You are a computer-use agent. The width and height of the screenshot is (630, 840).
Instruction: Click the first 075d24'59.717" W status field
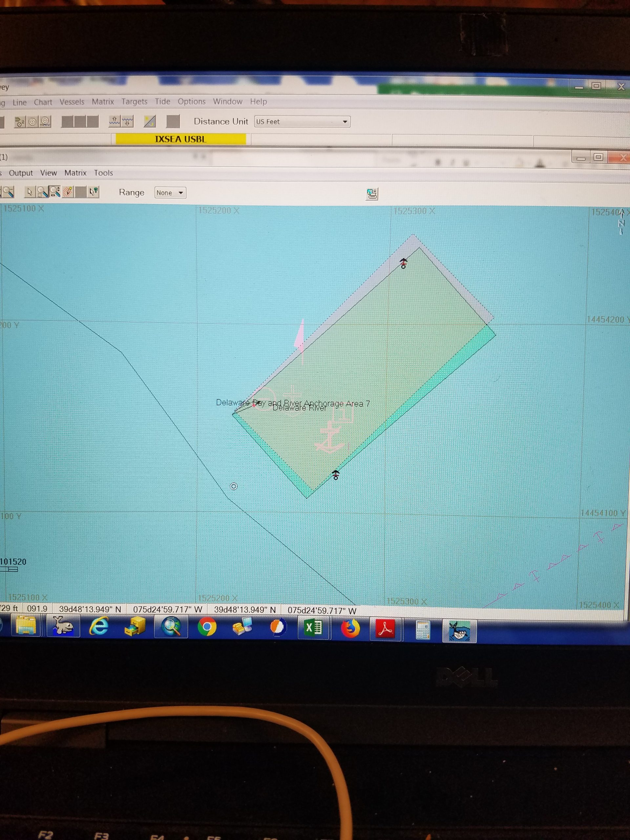[167, 610]
